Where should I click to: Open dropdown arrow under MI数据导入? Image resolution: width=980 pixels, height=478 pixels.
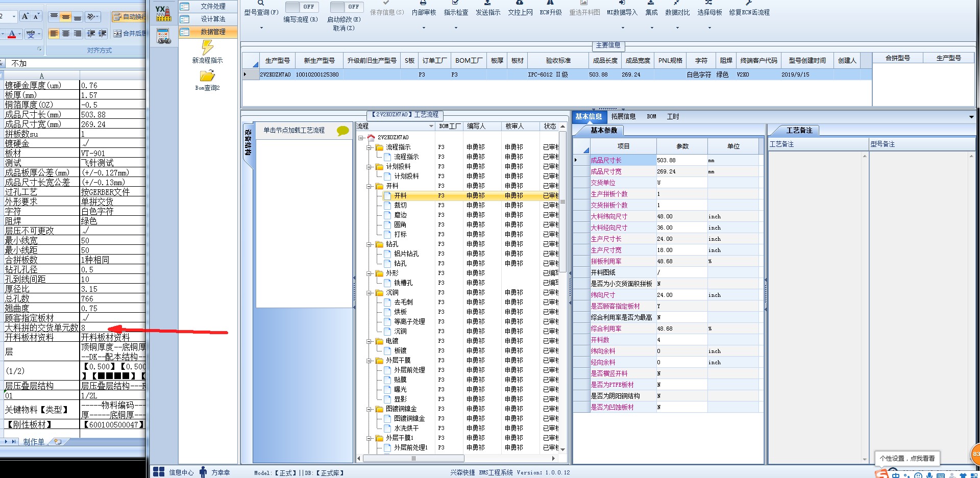point(622,28)
